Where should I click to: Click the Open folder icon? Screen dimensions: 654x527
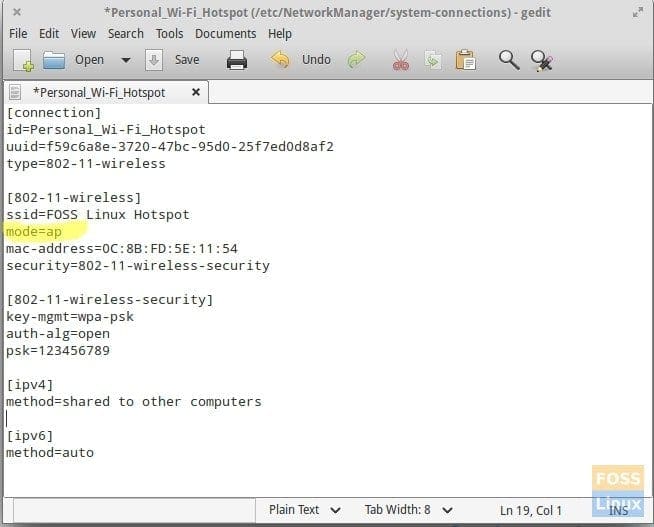(54, 60)
